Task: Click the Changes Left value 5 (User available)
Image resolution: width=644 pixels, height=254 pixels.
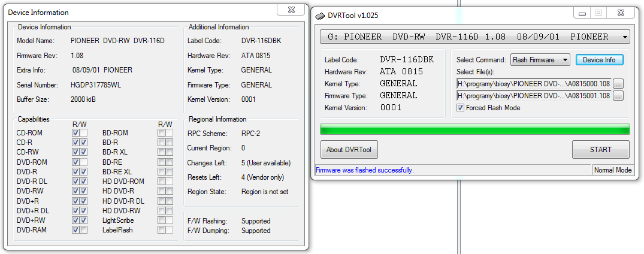Action: click(x=266, y=163)
